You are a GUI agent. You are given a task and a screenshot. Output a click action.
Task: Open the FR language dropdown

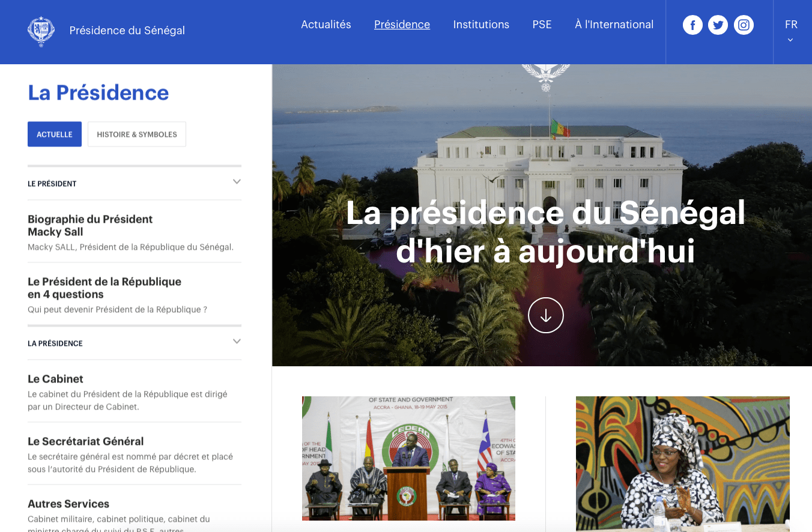791,31
